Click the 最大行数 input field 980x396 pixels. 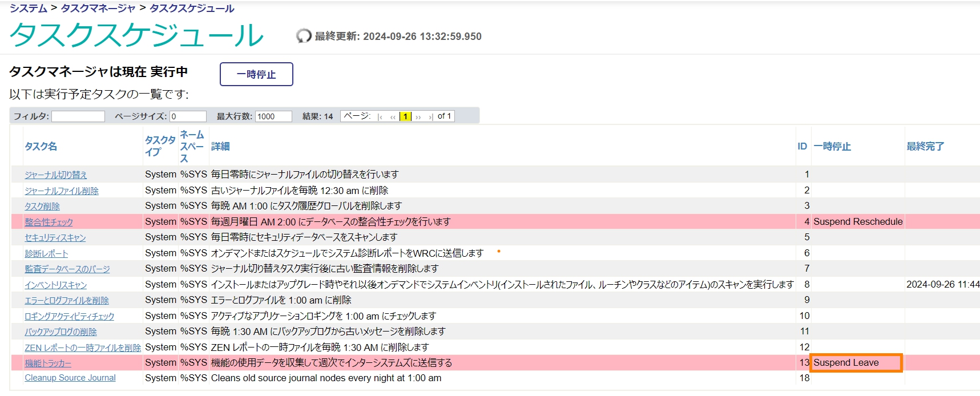point(273,116)
